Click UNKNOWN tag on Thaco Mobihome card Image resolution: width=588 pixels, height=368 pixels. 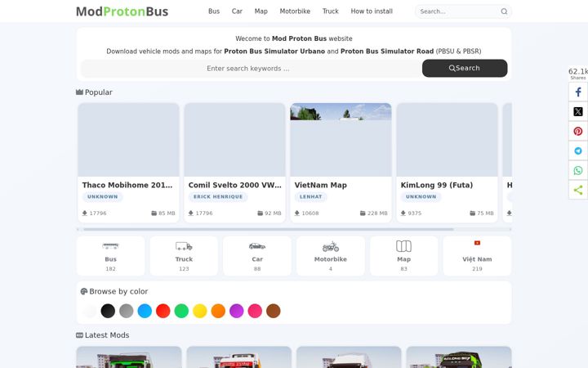(103, 197)
